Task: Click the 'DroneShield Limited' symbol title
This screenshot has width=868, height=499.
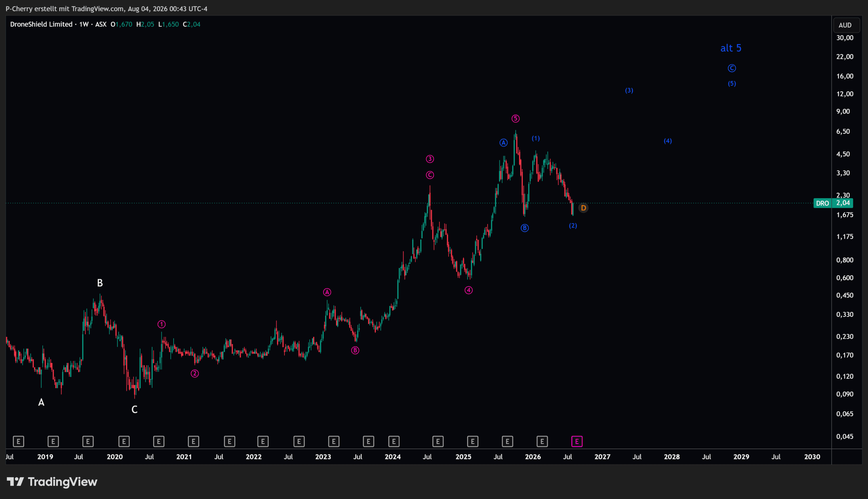Action: click(x=41, y=24)
